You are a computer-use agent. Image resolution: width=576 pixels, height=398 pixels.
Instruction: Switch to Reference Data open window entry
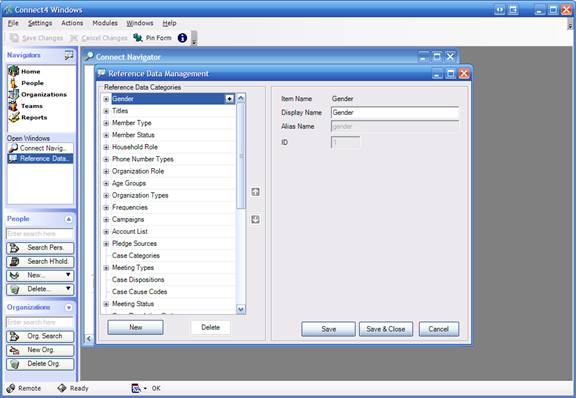pyautogui.click(x=40, y=158)
